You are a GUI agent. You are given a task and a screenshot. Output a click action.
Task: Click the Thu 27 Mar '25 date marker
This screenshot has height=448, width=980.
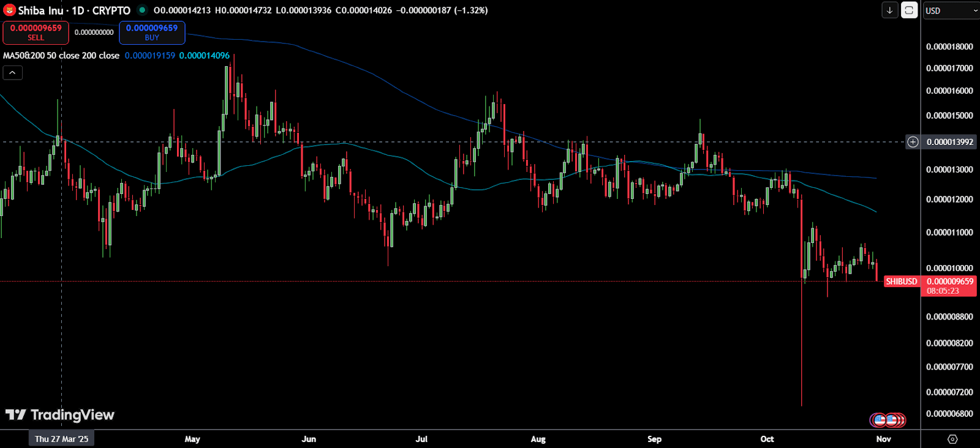61,439
